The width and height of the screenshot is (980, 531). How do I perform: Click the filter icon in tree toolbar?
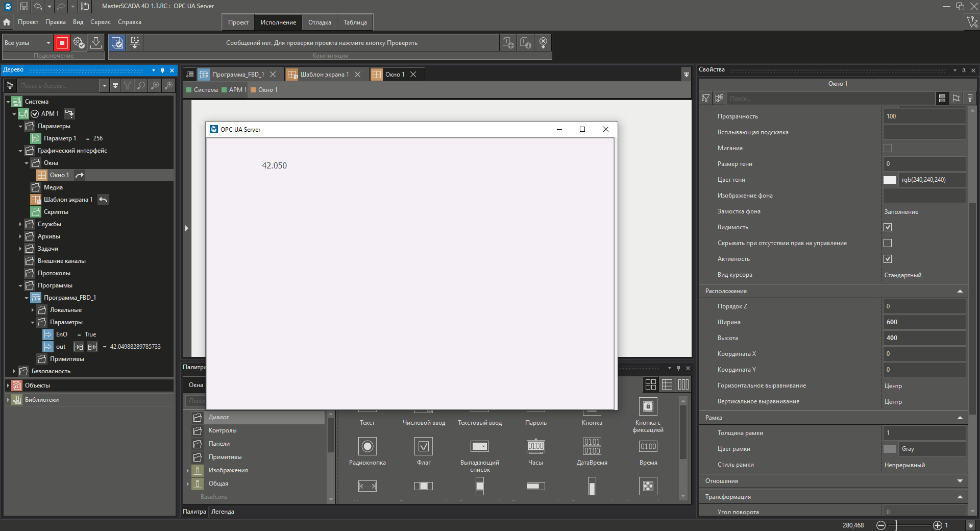tap(128, 86)
